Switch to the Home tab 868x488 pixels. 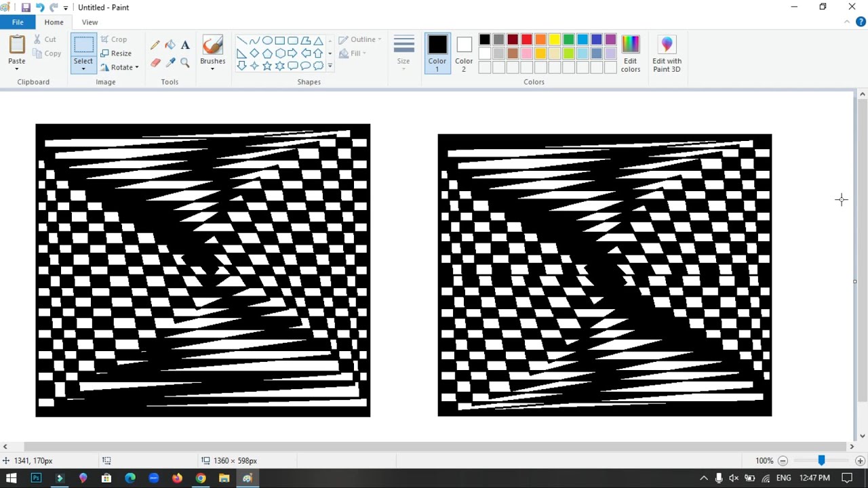click(54, 22)
